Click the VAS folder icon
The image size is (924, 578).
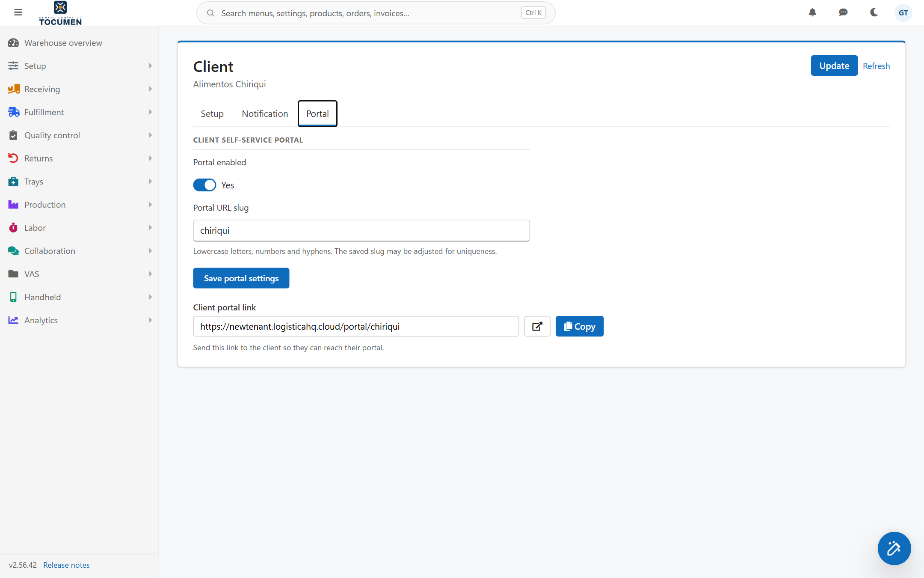(13, 274)
